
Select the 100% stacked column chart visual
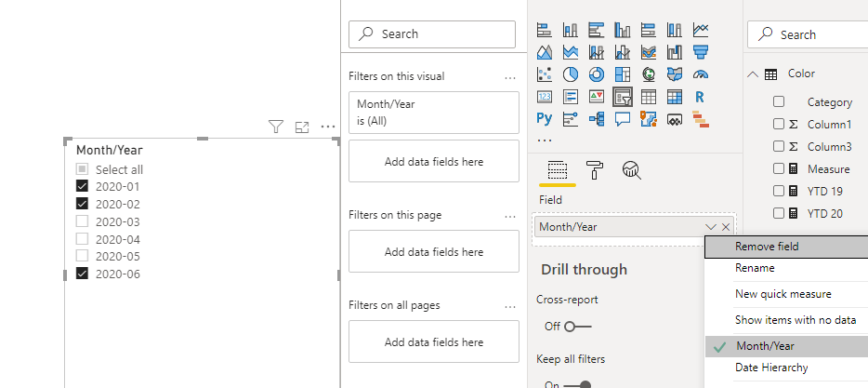point(675,30)
